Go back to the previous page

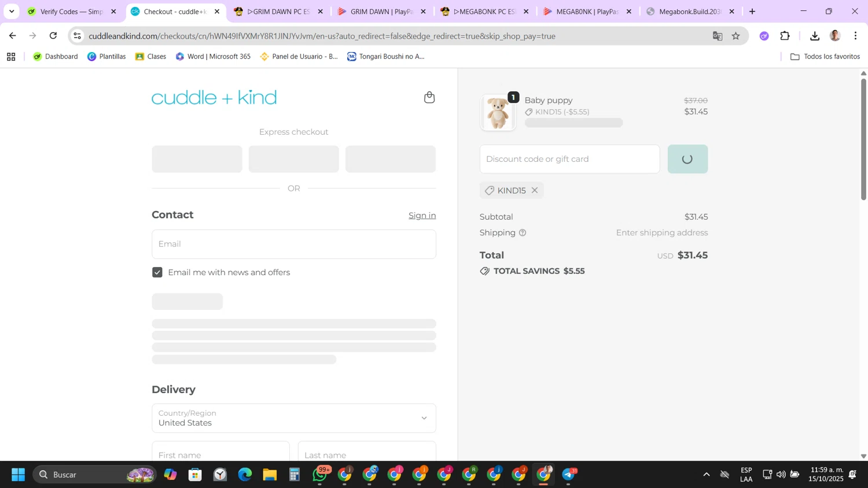pos(13,36)
